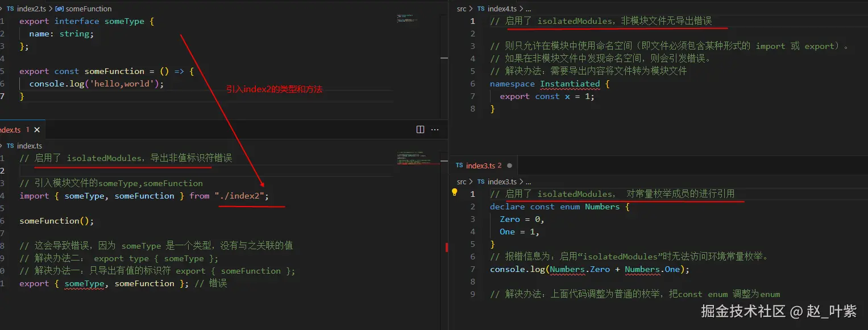868x330 pixels.
Task: Click the vertical scrollbar of index2.ts editor
Action: [445, 57]
